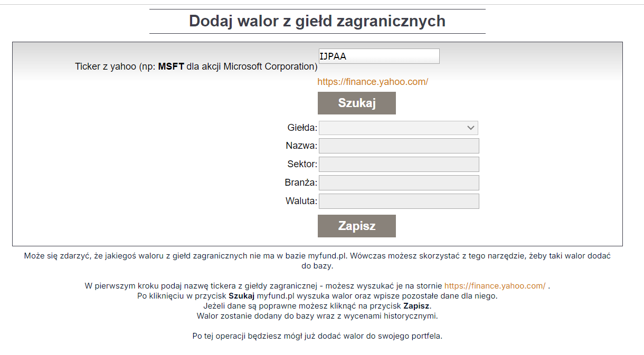This screenshot has width=644, height=355.
Task: Select the Waluta currency field
Action: 399,201
